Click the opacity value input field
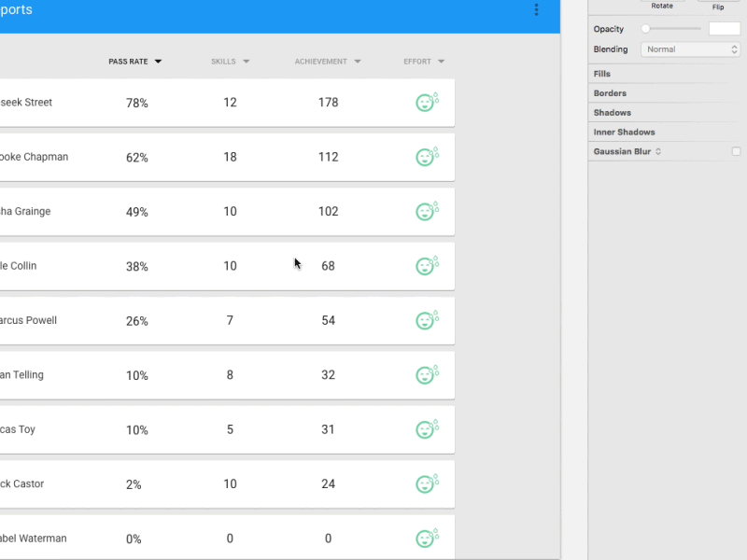The width and height of the screenshot is (747, 560). (x=723, y=28)
